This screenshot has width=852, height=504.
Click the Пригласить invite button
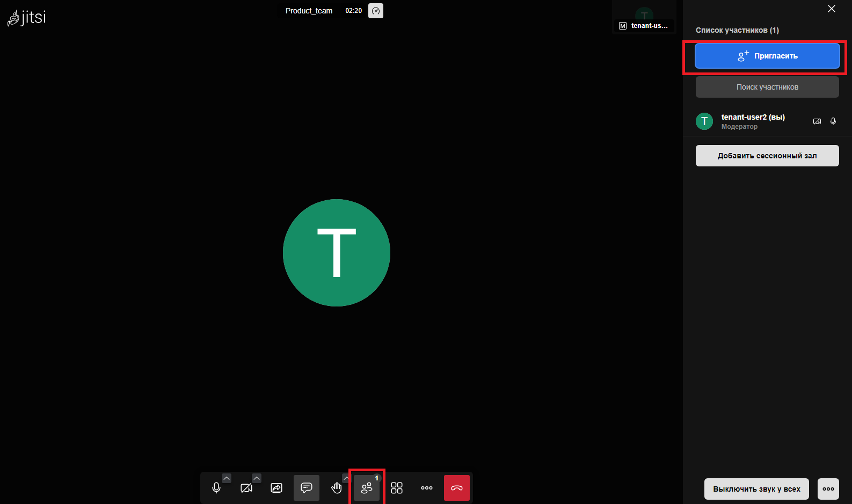(767, 56)
